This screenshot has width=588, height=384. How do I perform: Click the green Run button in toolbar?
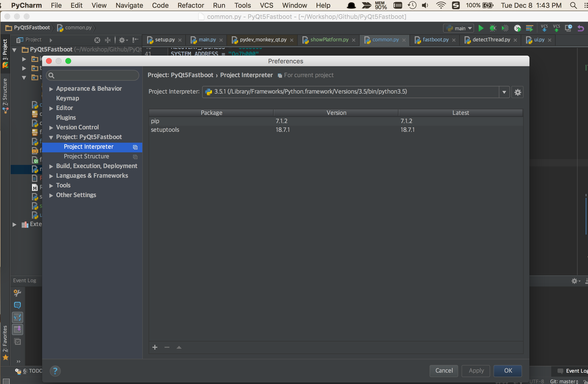click(481, 28)
